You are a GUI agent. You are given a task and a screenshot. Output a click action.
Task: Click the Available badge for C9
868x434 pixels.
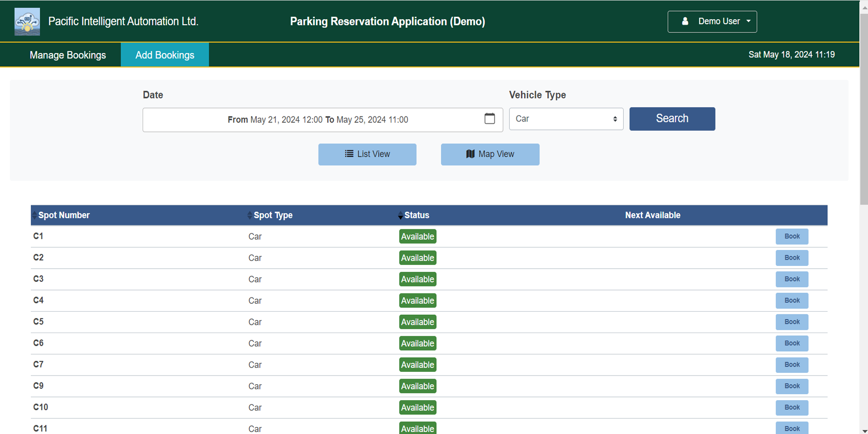click(x=418, y=386)
